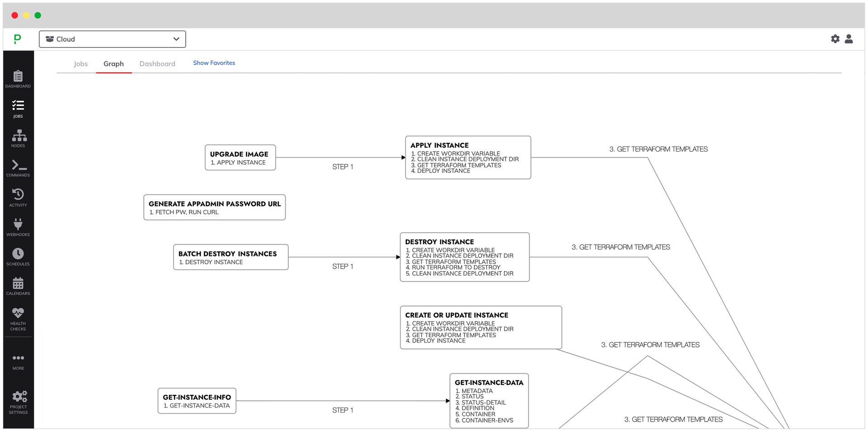Switch to the Dashboard tab
868x432 pixels.
[x=157, y=64]
